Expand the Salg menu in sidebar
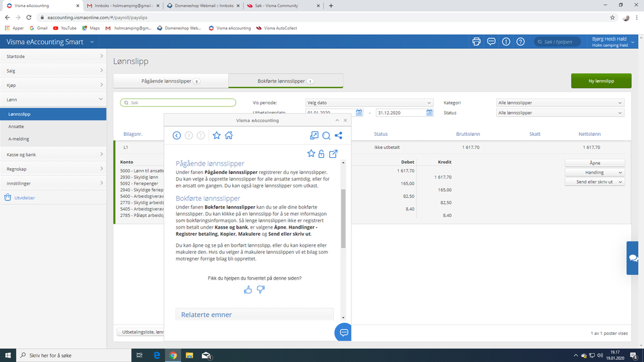The image size is (644, 362). 54,71
